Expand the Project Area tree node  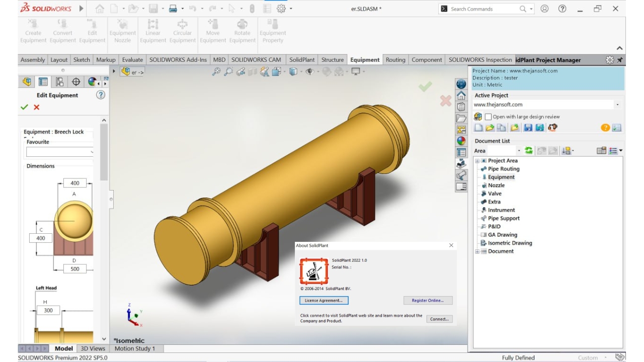click(477, 161)
